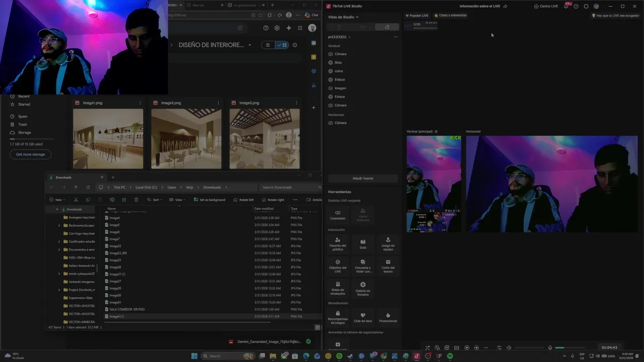Open the pc(1)(1)(1) scene dropdown

(339, 37)
